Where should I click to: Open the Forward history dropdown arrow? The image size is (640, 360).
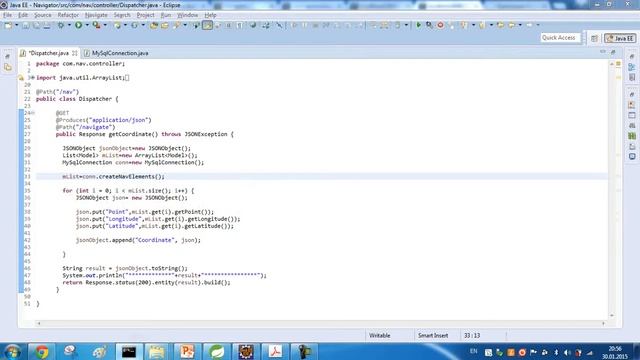[538, 25]
